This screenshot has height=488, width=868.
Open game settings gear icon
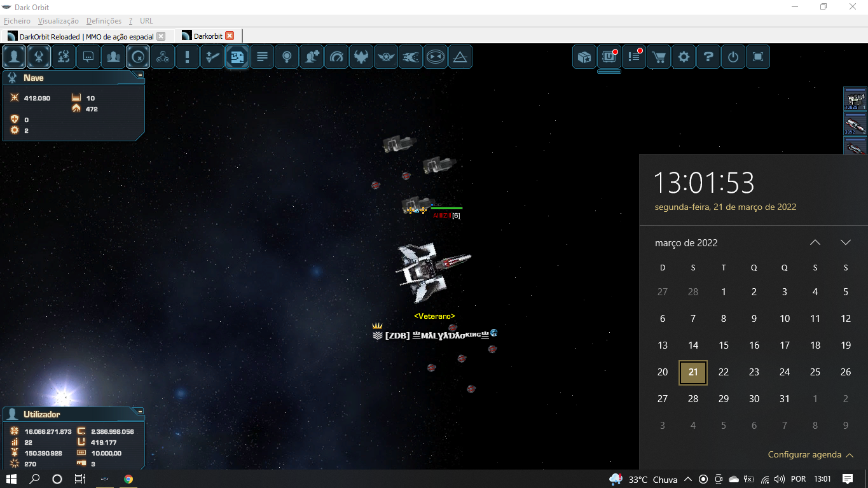pos(684,57)
